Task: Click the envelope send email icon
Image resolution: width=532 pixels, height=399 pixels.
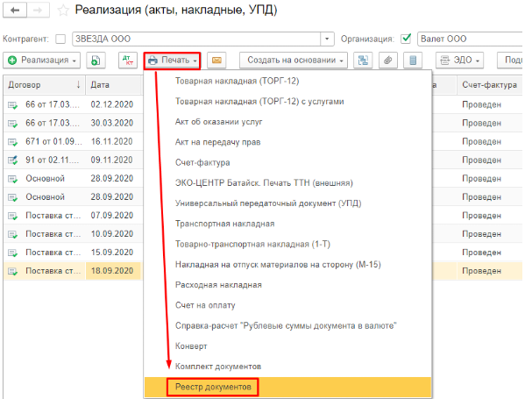Action: [x=215, y=61]
